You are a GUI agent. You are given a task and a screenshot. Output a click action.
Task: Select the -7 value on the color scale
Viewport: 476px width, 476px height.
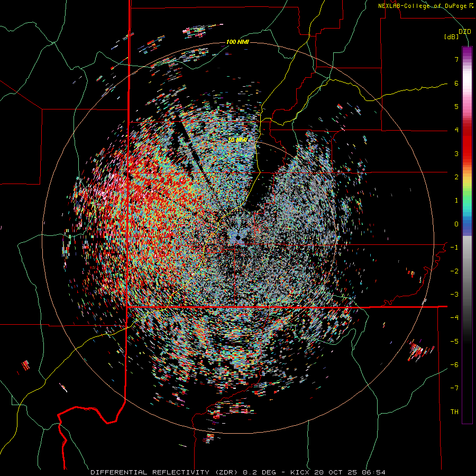pos(454,388)
